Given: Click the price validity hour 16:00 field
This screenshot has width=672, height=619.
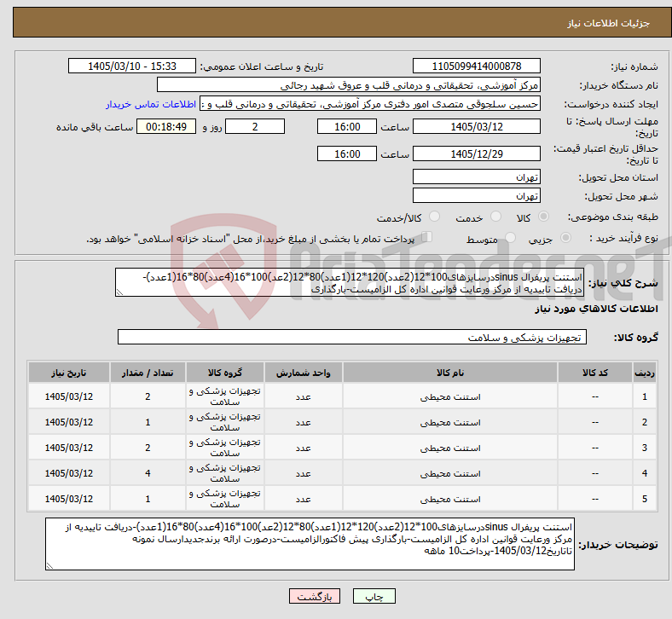Looking at the screenshot, I should (347, 153).
